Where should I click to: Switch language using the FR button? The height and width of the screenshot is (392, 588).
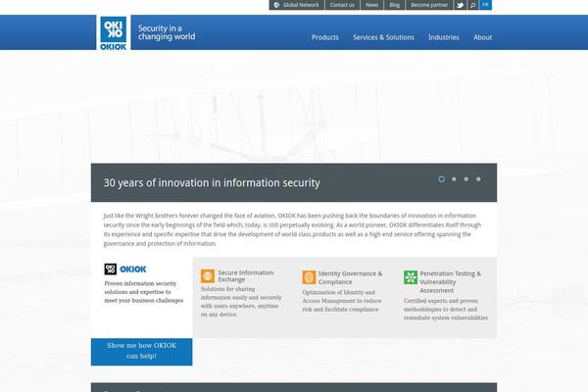[486, 5]
